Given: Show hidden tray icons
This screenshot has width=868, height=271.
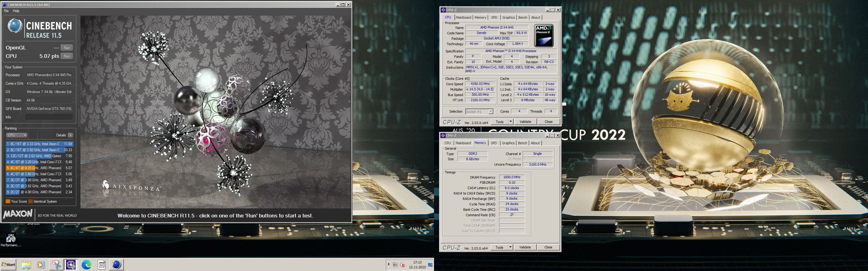Looking at the screenshot, I should coord(388,265).
